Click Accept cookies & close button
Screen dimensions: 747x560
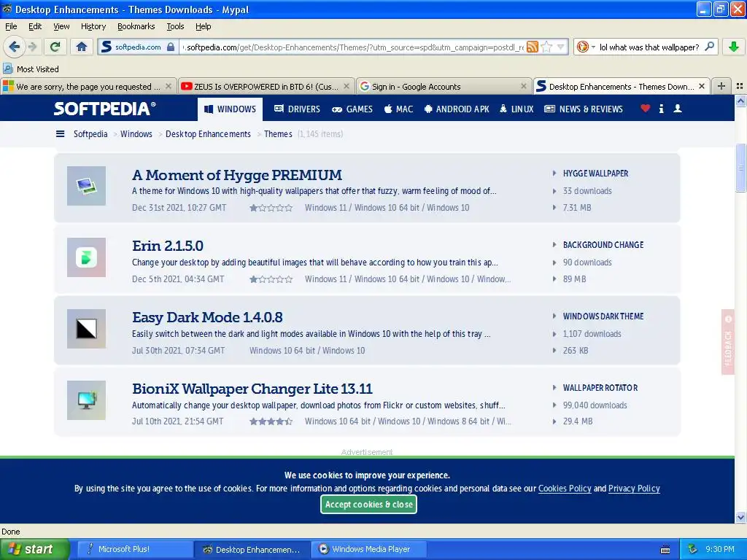368,505
